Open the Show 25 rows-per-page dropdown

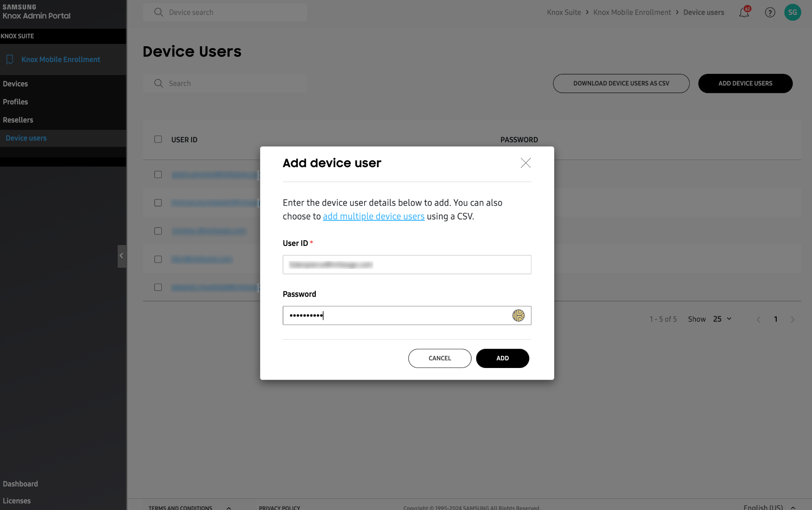[x=722, y=319]
